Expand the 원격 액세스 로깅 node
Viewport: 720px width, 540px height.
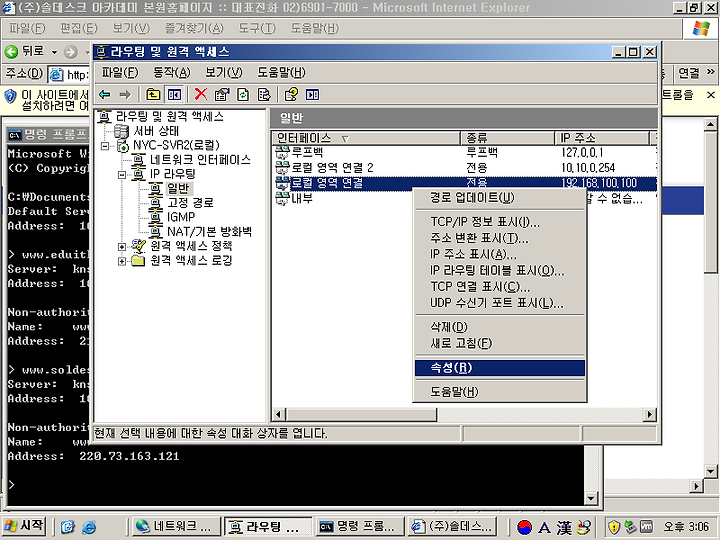tap(122, 261)
